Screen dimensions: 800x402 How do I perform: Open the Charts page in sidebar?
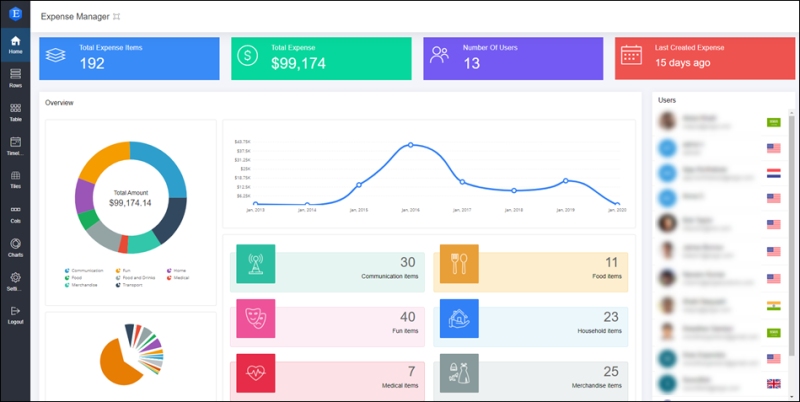click(15, 247)
